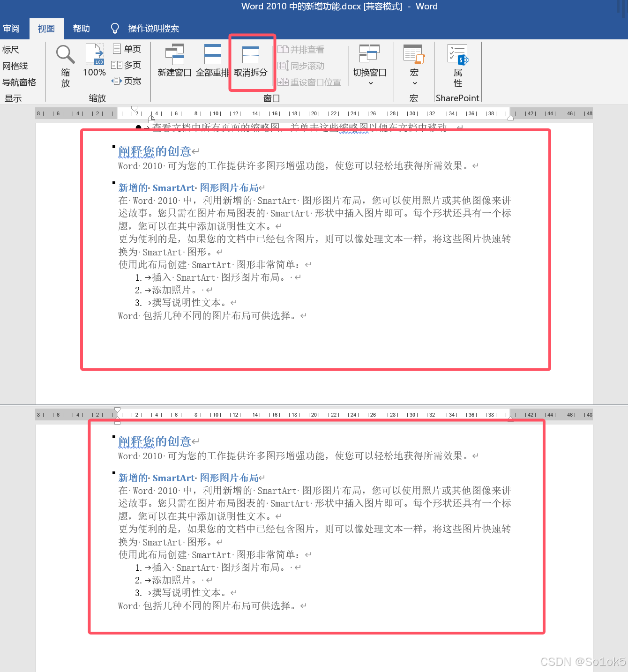This screenshot has width=628, height=672.
Task: Click reset window position (重设窗口位置)
Action: (x=309, y=82)
